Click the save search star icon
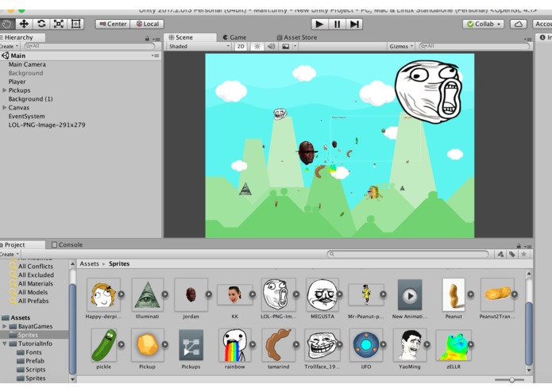 coord(524,254)
